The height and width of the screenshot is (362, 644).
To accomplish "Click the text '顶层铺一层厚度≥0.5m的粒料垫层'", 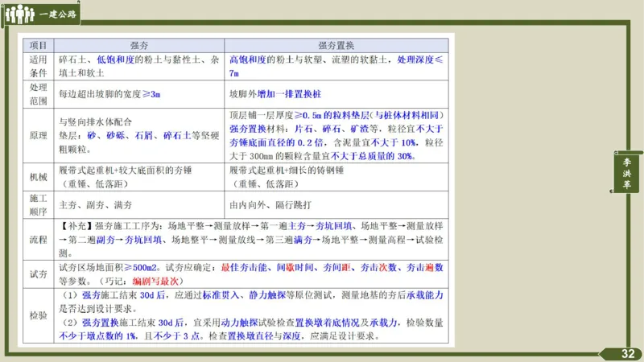I will coord(299,115).
